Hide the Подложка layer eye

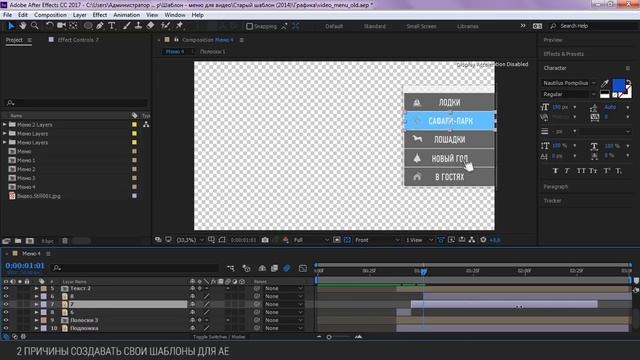pos(6,328)
